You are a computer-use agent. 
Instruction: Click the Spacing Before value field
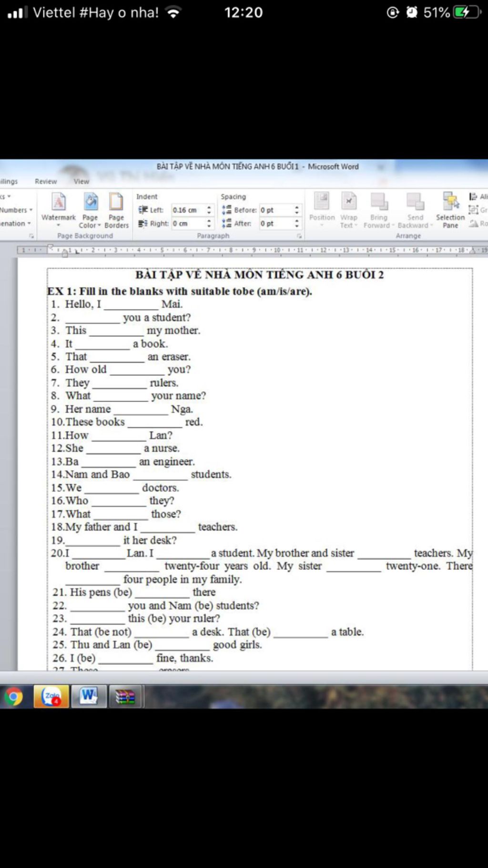point(276,210)
